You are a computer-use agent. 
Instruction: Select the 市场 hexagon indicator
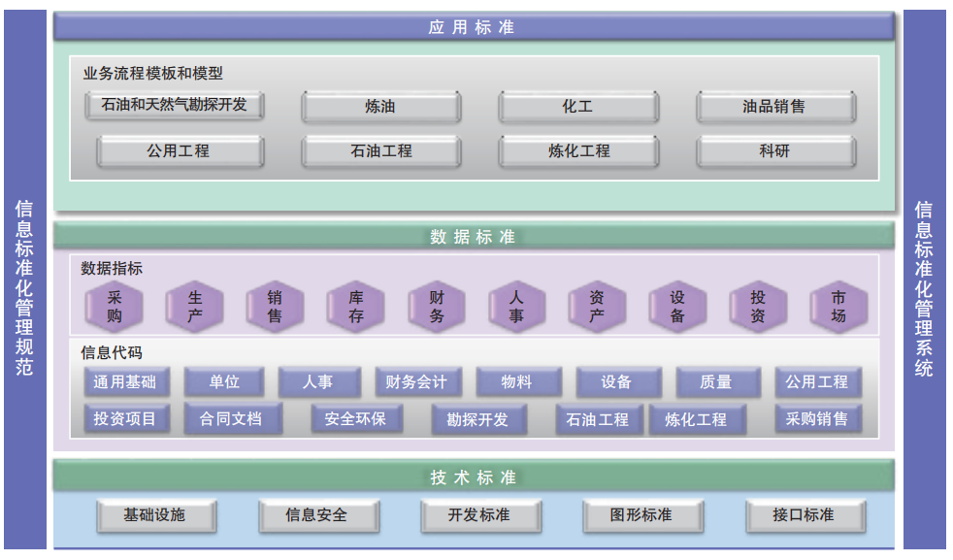[838, 307]
